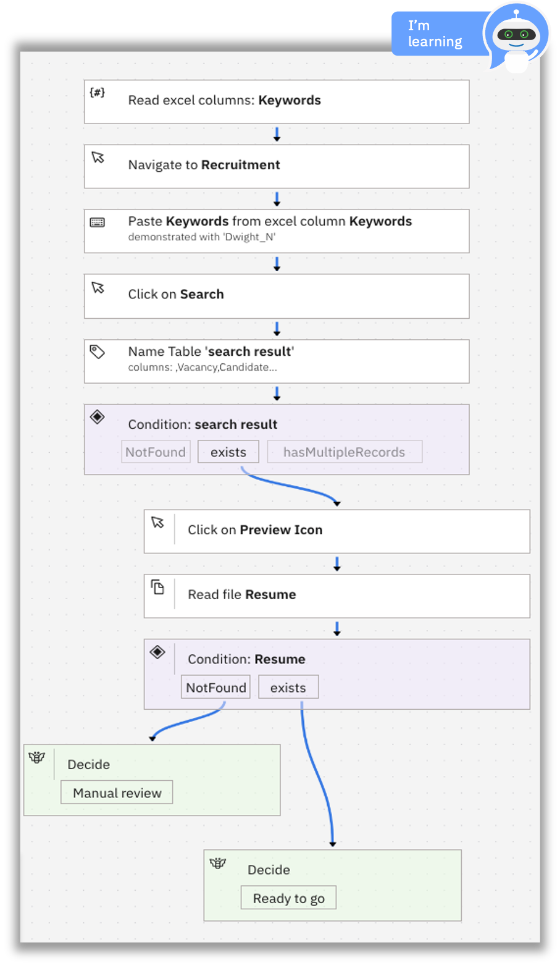Click the diamond icon on Resume condition
560x968 pixels.
[157, 652]
